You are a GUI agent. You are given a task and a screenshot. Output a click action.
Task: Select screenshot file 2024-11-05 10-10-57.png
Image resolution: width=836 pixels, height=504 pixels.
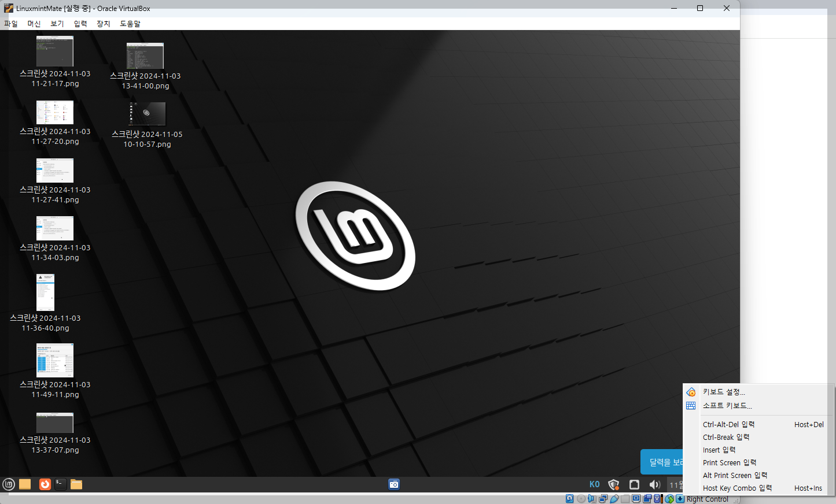click(147, 125)
